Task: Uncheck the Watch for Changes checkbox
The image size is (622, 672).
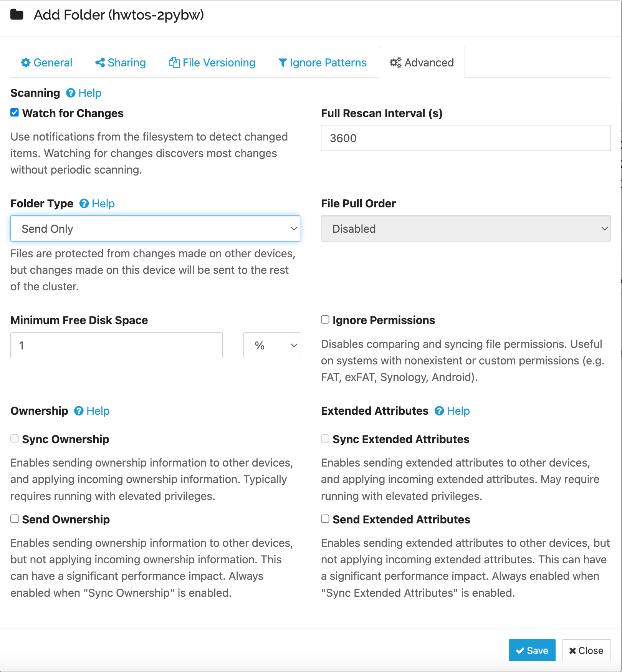Action: [15, 113]
